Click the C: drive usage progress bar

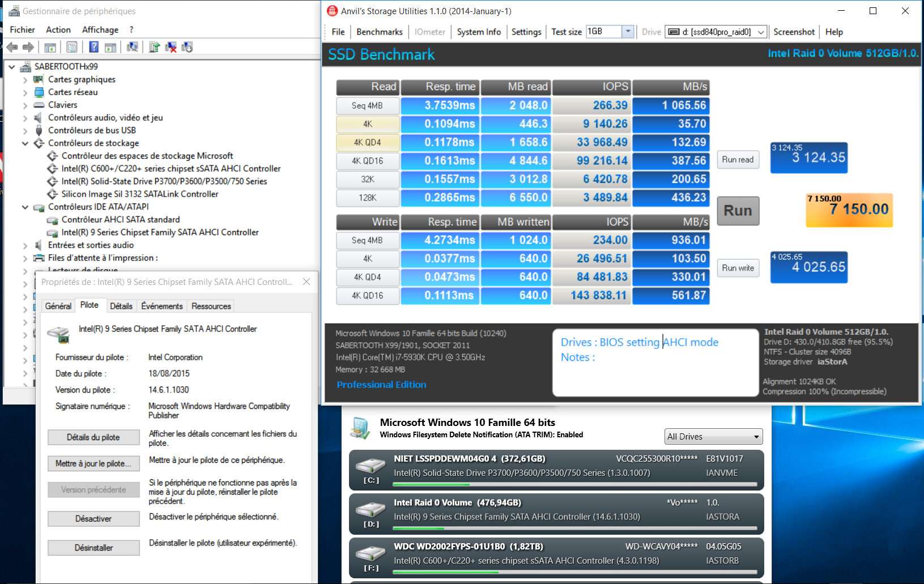click(574, 484)
